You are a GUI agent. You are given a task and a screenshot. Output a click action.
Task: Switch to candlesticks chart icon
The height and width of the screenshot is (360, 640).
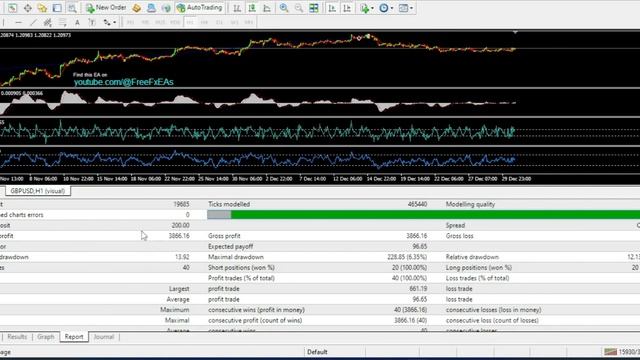252,8
